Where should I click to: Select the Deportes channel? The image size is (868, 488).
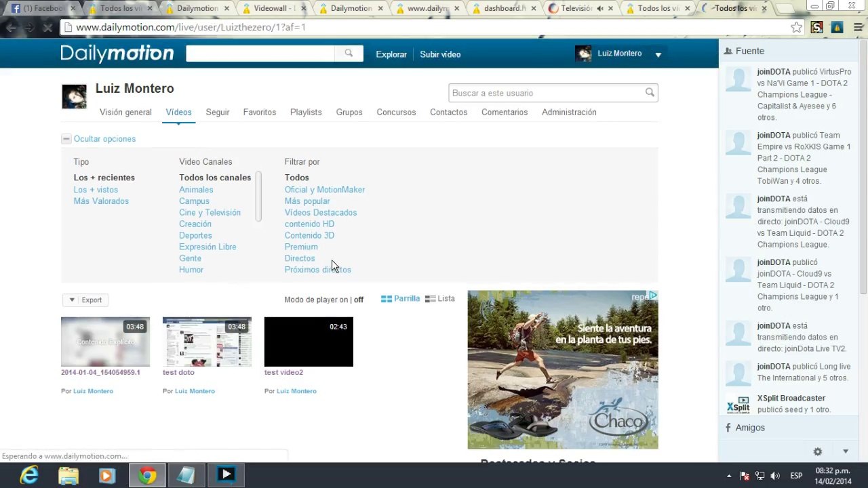point(195,236)
